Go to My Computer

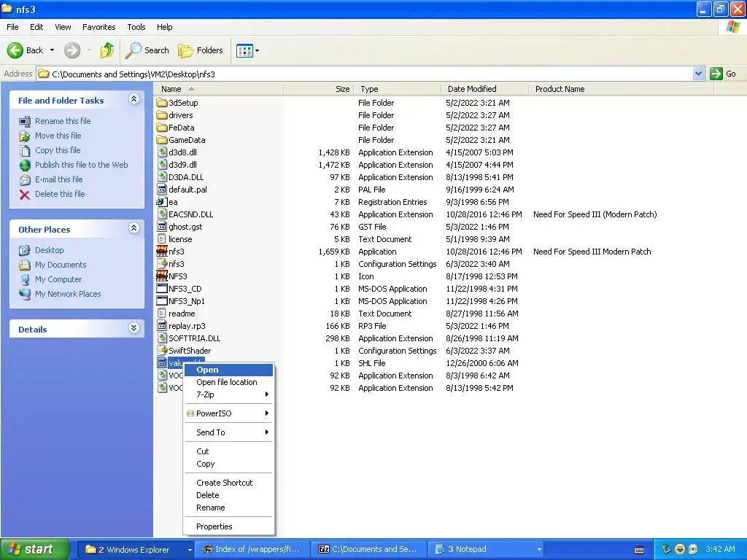point(58,279)
